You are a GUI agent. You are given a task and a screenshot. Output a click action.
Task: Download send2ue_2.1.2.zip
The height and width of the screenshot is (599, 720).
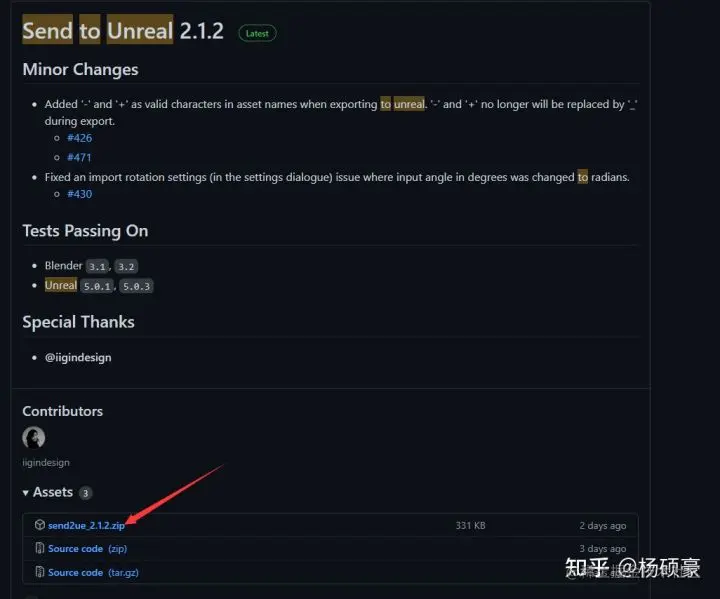pyautogui.click(x=86, y=525)
